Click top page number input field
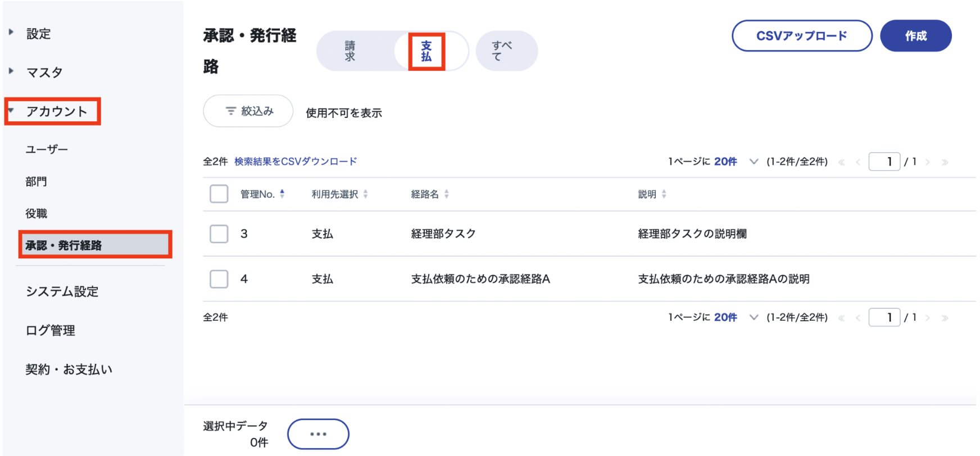Image resolution: width=980 pixels, height=456 pixels. (x=884, y=162)
